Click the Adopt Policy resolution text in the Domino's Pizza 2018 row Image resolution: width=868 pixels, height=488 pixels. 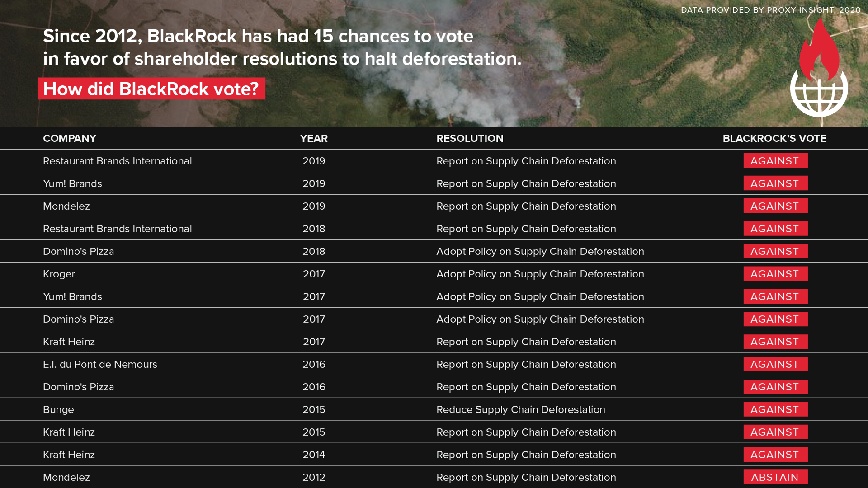click(540, 252)
